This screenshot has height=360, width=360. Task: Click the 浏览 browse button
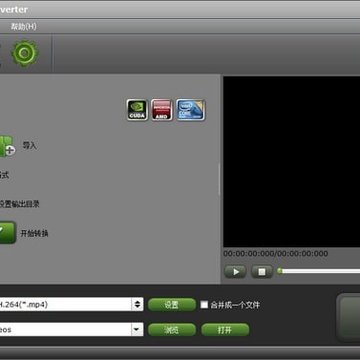pyautogui.click(x=172, y=330)
